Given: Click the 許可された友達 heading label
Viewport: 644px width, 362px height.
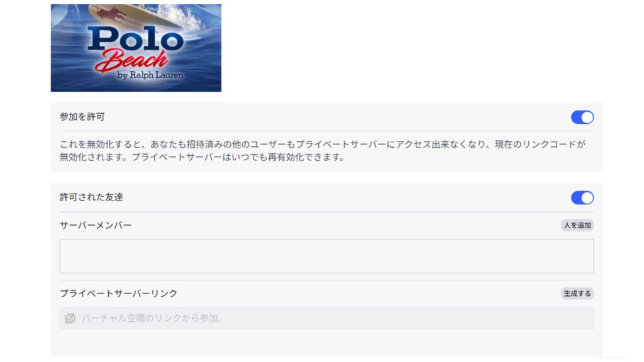Looking at the screenshot, I should coord(91,197).
